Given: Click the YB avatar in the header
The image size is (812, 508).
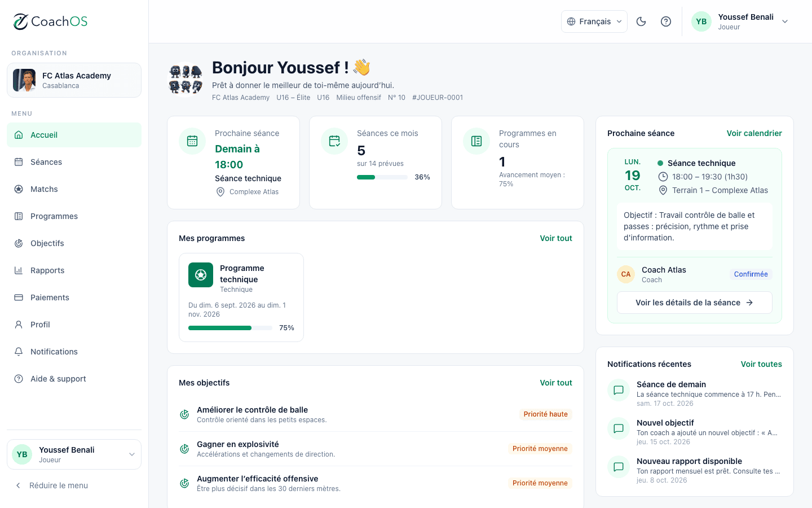Looking at the screenshot, I should pyautogui.click(x=701, y=21).
